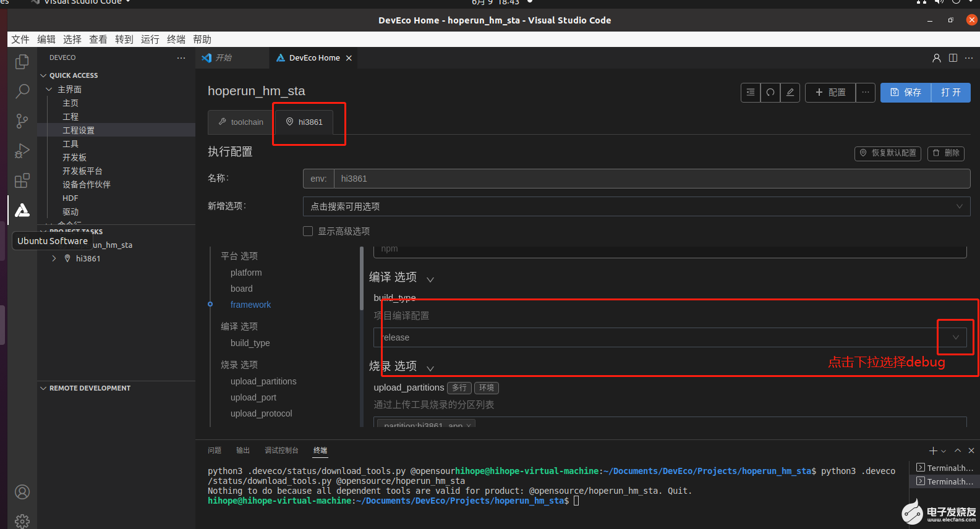
Task: Click the + 配置 button
Action: tap(830, 92)
